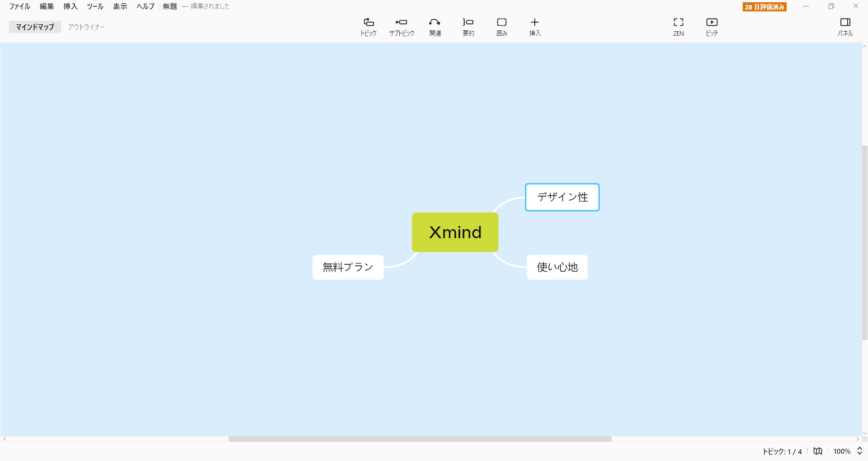Screen dimensions: 868x461
Task: Click the scroll-down arrow of vertical scrollbar
Action: [x=865, y=433]
